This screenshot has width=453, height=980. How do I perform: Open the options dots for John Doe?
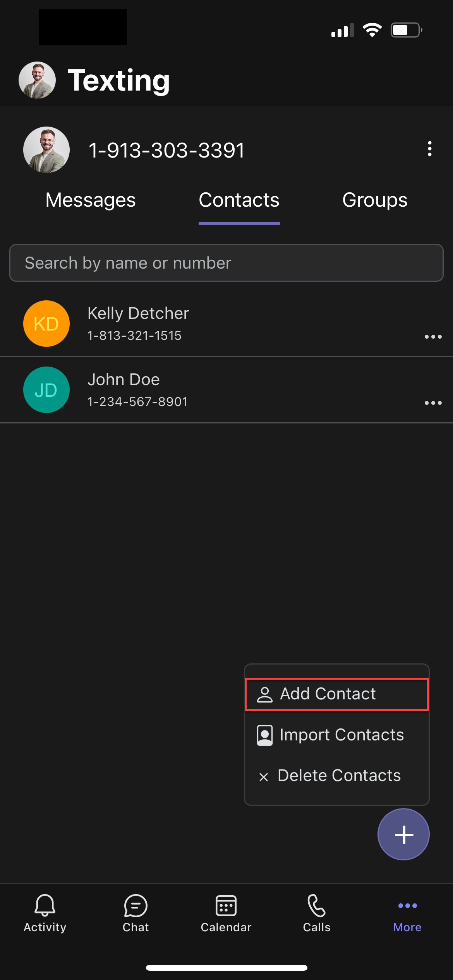433,403
